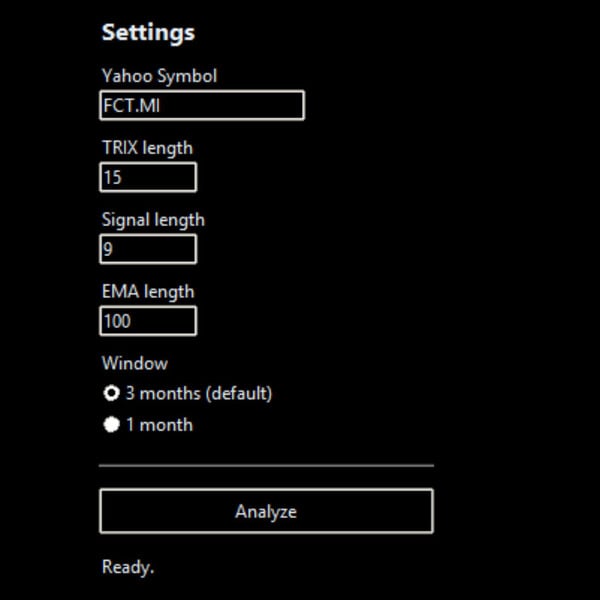600x600 pixels.
Task: Click the Settings heading
Action: click(148, 32)
